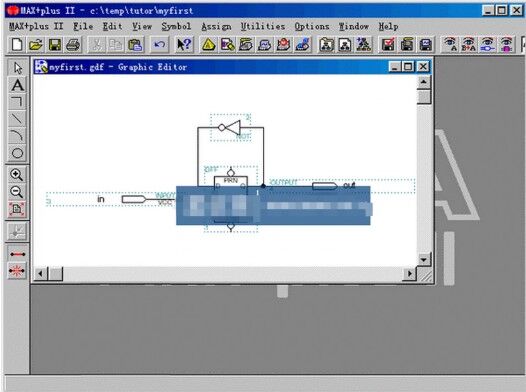
Task: Open the Assign menu
Action: [x=216, y=26]
